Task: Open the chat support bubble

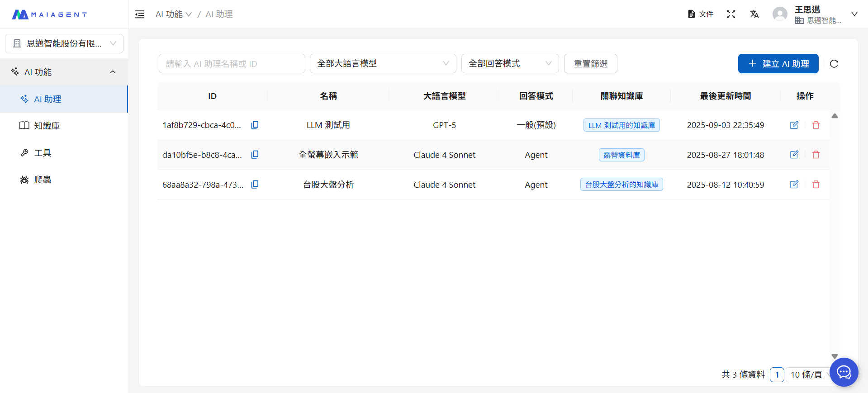Action: point(844,372)
